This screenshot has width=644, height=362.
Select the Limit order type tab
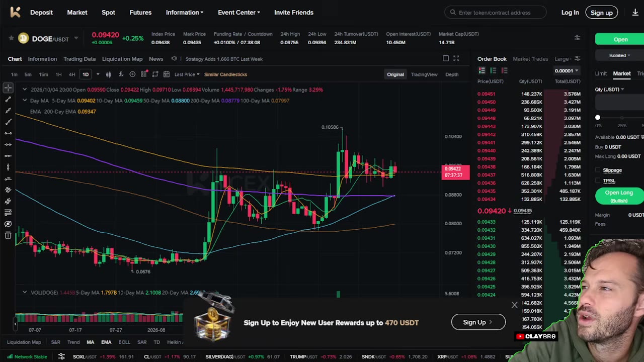(x=601, y=74)
